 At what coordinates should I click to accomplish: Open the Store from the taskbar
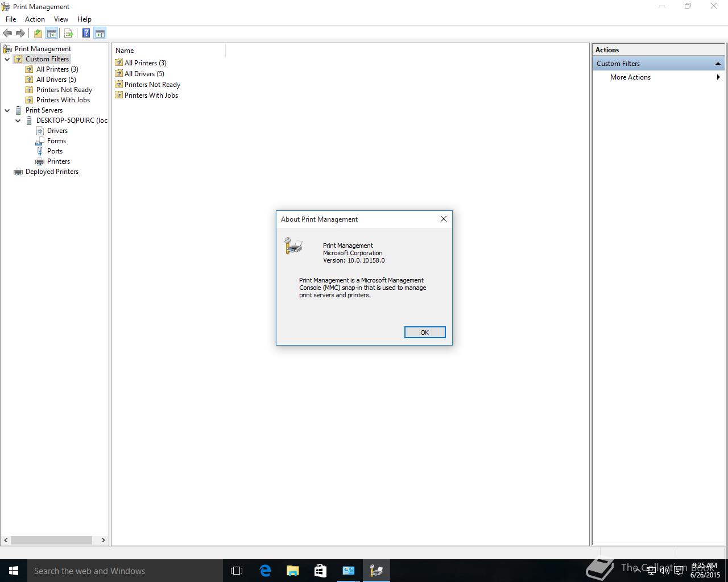click(320, 571)
